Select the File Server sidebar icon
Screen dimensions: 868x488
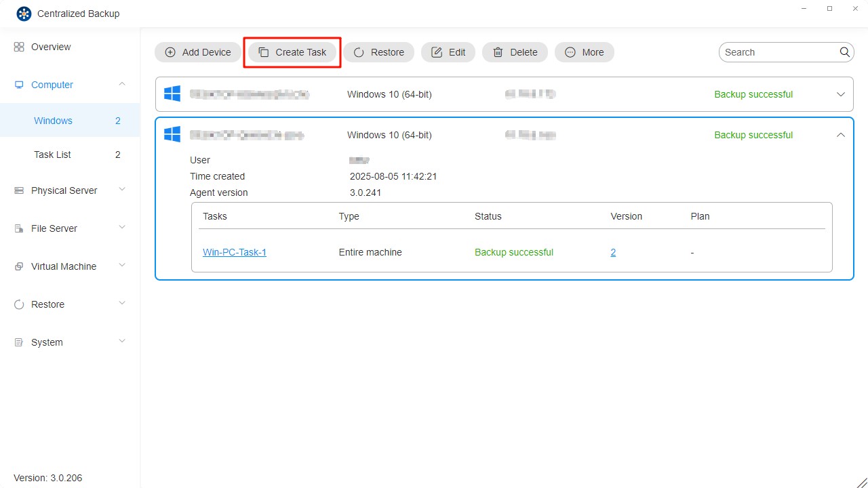tap(18, 228)
